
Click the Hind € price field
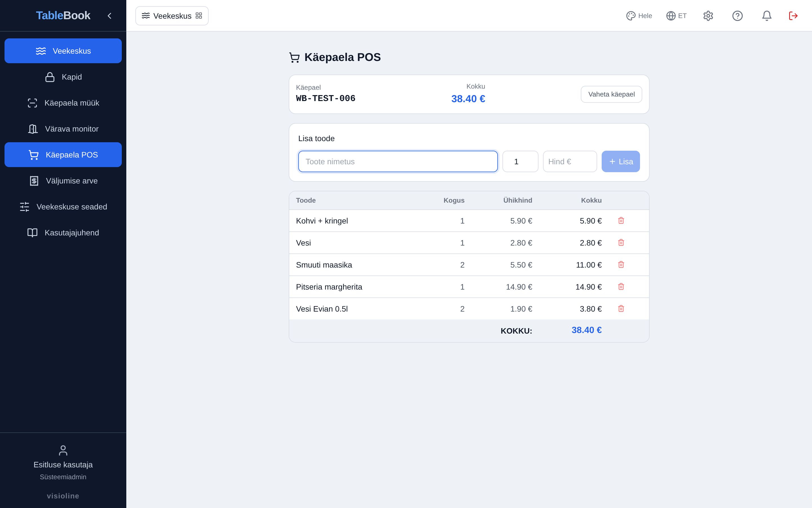pos(570,162)
